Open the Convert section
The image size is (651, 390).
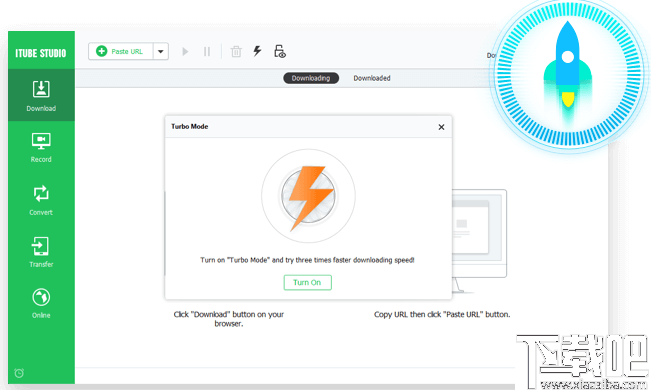[x=41, y=200]
